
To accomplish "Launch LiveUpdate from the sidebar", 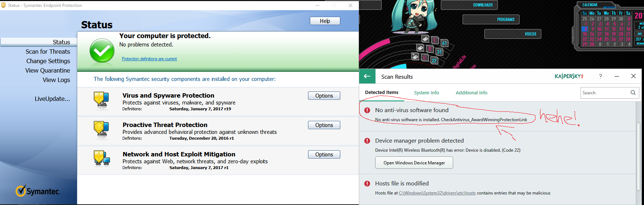I will 52,99.
